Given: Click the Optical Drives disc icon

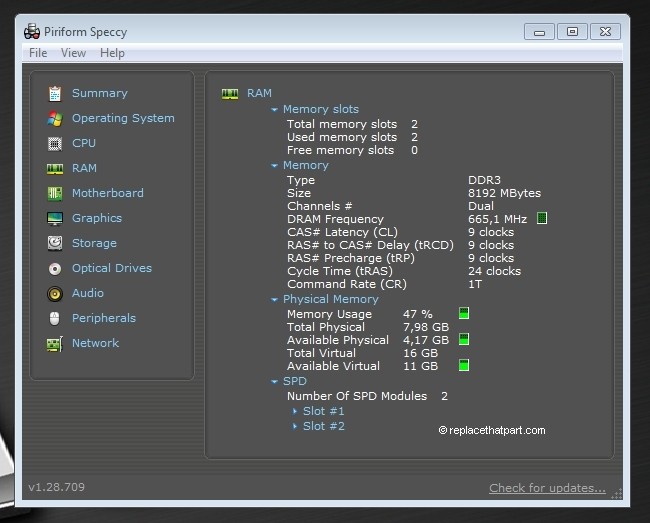Looking at the screenshot, I should coord(55,269).
